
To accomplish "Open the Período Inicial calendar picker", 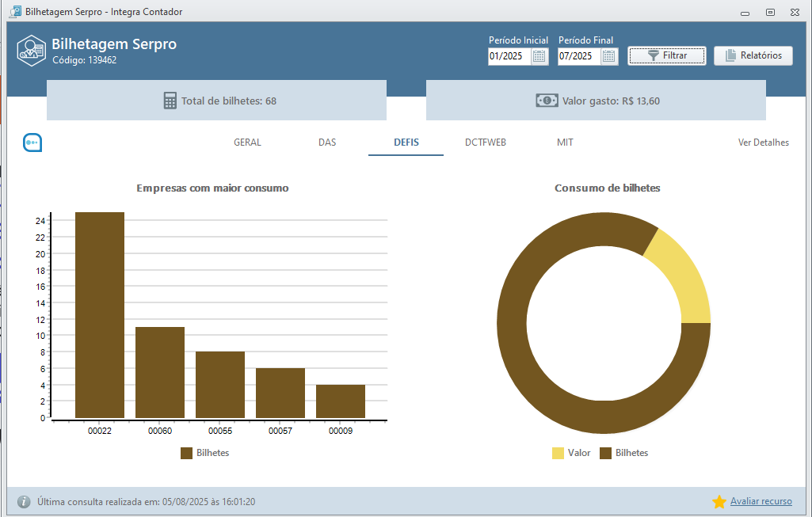I will [x=539, y=56].
